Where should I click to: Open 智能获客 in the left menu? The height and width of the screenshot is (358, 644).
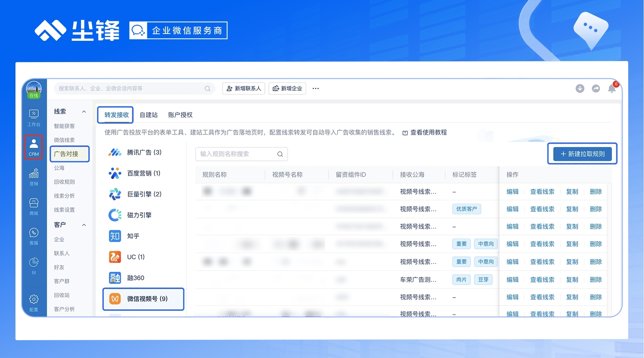pyautogui.click(x=64, y=126)
